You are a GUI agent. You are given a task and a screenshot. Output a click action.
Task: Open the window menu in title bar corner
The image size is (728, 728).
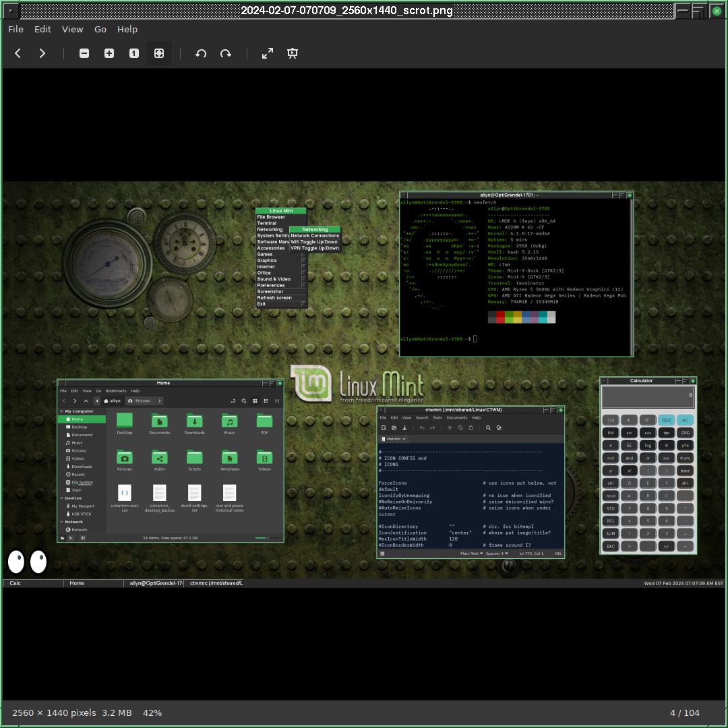tap(10, 10)
